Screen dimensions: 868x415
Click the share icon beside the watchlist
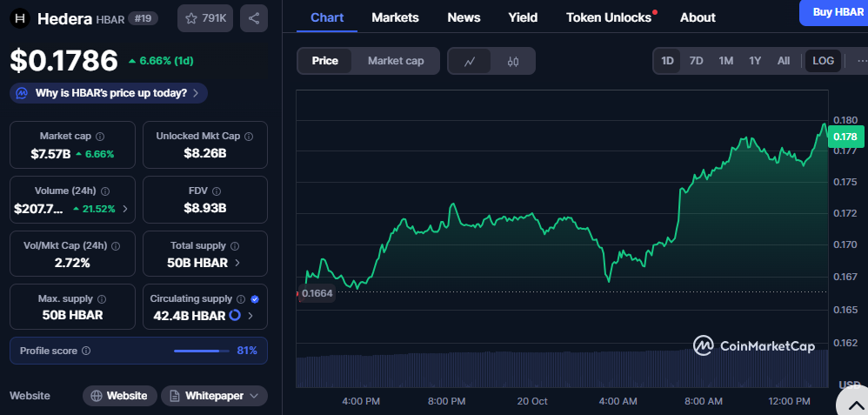[x=253, y=18]
